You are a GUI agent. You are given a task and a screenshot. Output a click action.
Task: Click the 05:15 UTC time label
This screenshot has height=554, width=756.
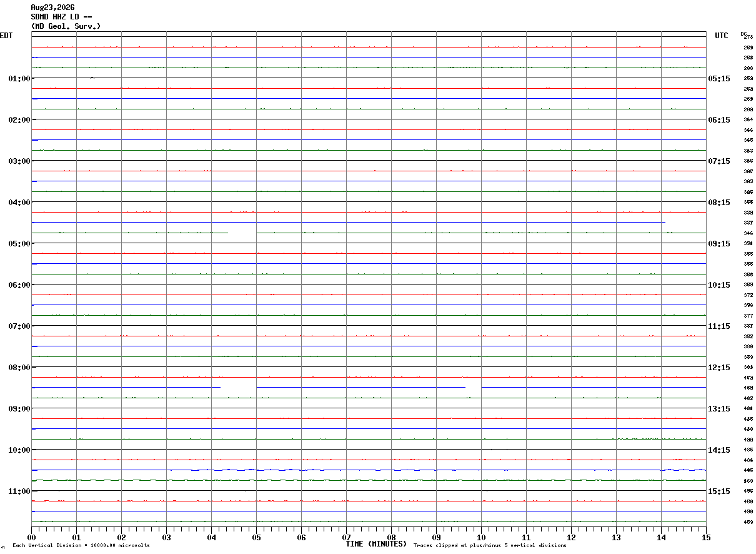[x=719, y=78]
